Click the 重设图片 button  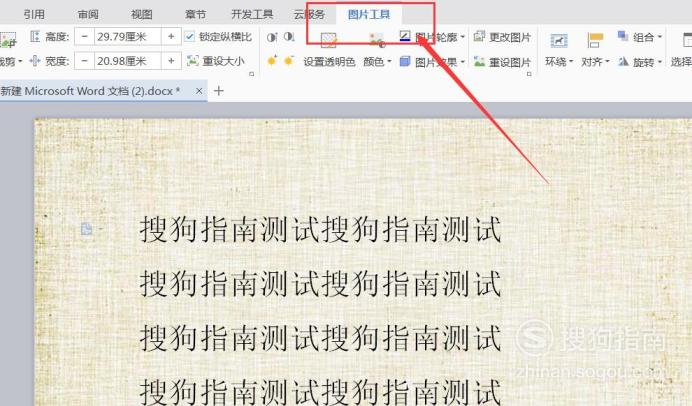(x=502, y=62)
